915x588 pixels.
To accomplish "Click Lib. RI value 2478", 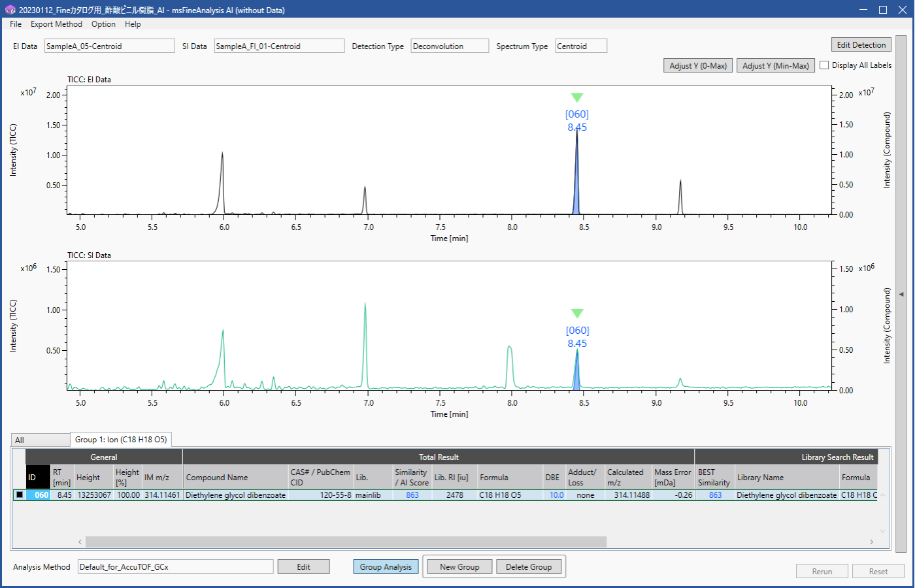I will 454,495.
